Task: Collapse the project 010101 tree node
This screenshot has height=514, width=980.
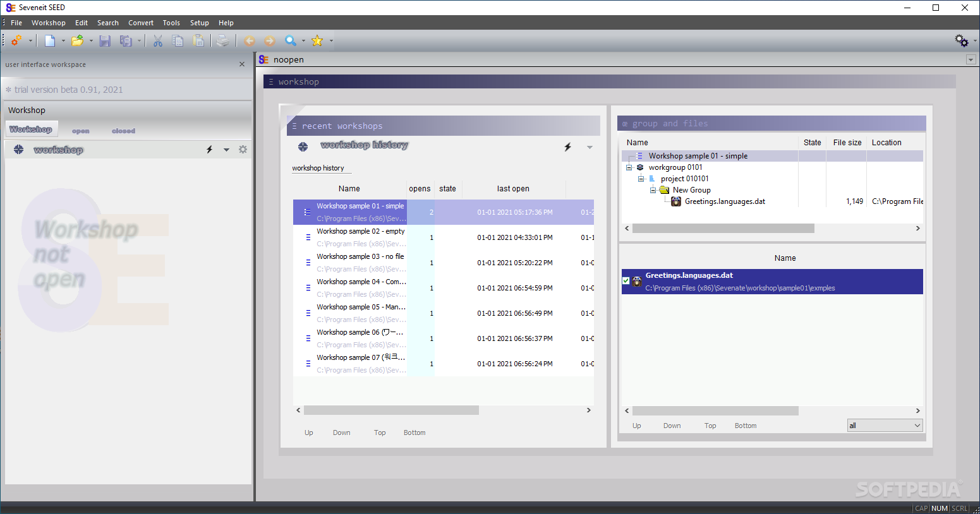Action: coord(641,179)
